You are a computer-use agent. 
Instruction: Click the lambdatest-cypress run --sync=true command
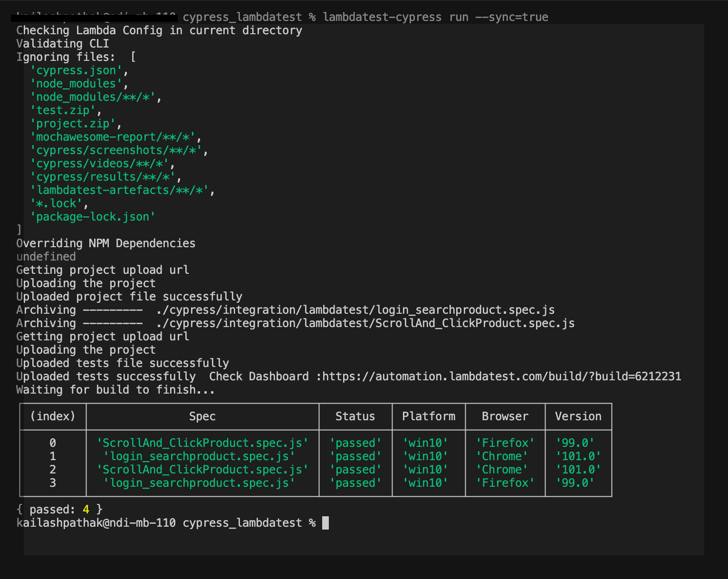[435, 17]
